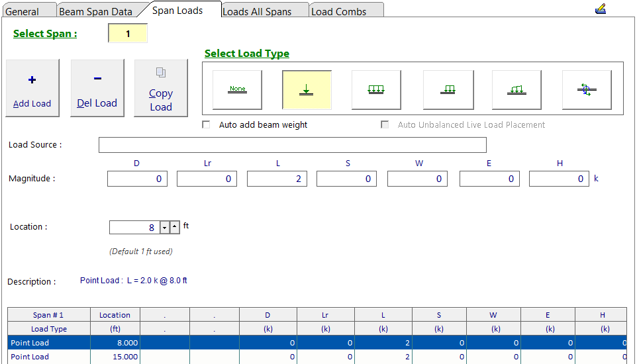
Task: Click the Add Load button
Action: click(32, 89)
